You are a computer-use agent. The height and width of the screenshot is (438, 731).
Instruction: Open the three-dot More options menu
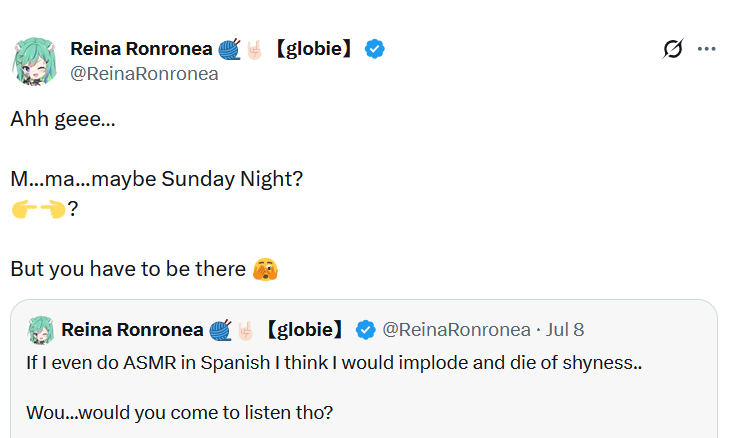coord(706,49)
